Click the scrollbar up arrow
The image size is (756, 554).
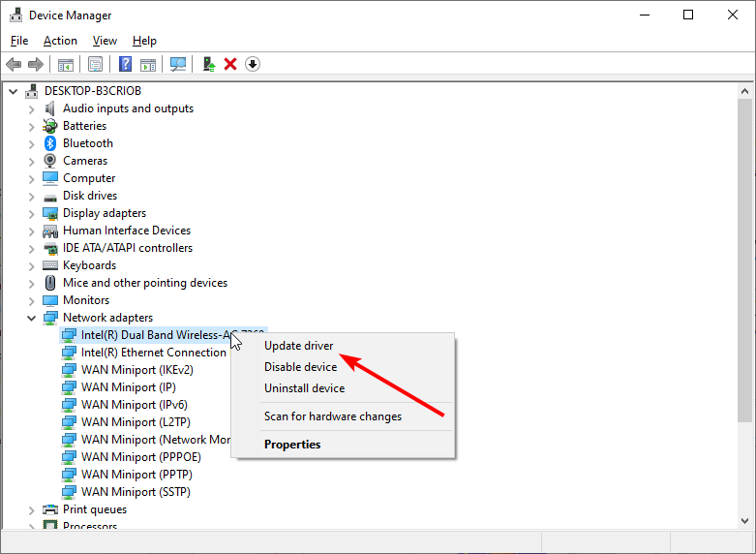(744, 91)
